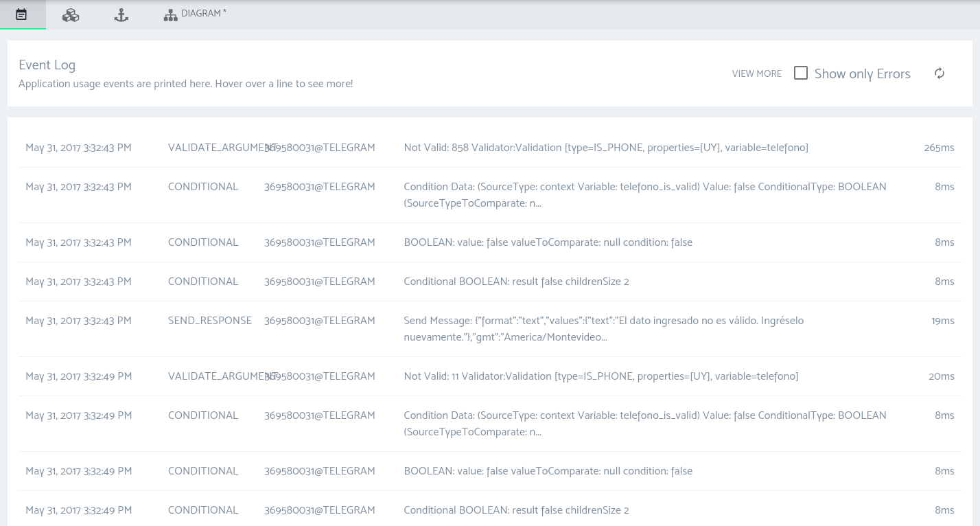980x526 pixels.
Task: Open the anchor icon tab
Action: point(121,14)
